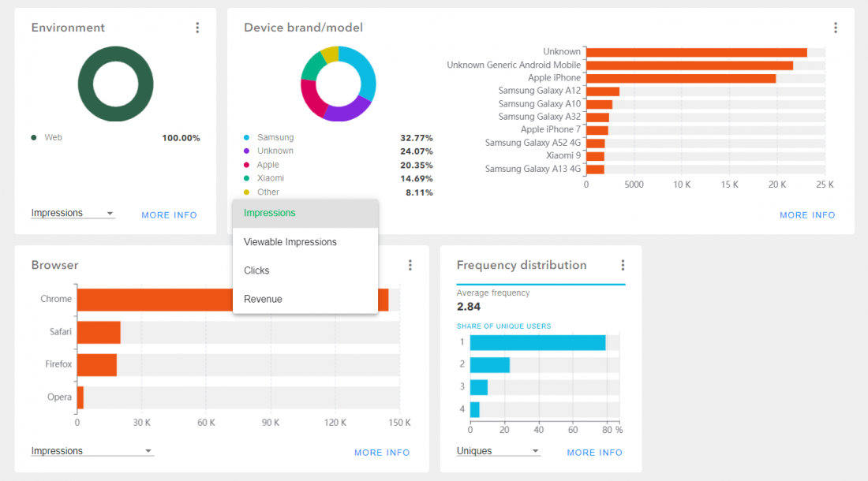The image size is (868, 481).
Task: Open the Frequency distribution options menu
Action: point(623,265)
